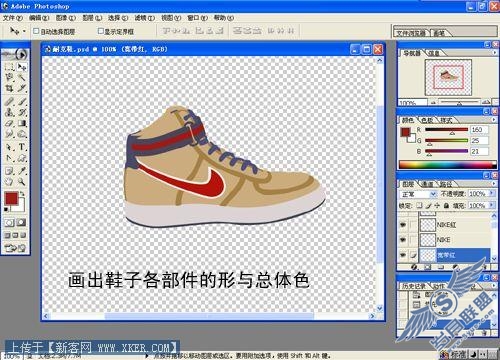Switch to the 色板 Swatches tab
Viewport: 500px width, 360px height.
click(x=427, y=120)
